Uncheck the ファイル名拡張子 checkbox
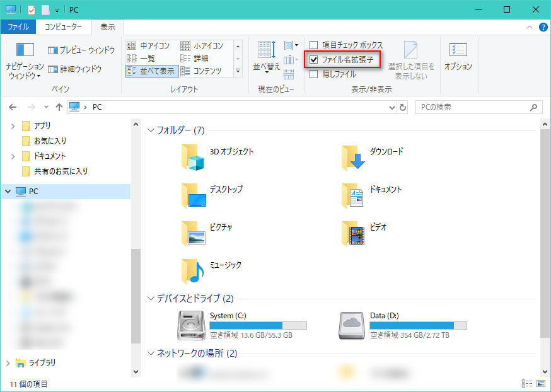This screenshot has width=551, height=392. point(314,60)
